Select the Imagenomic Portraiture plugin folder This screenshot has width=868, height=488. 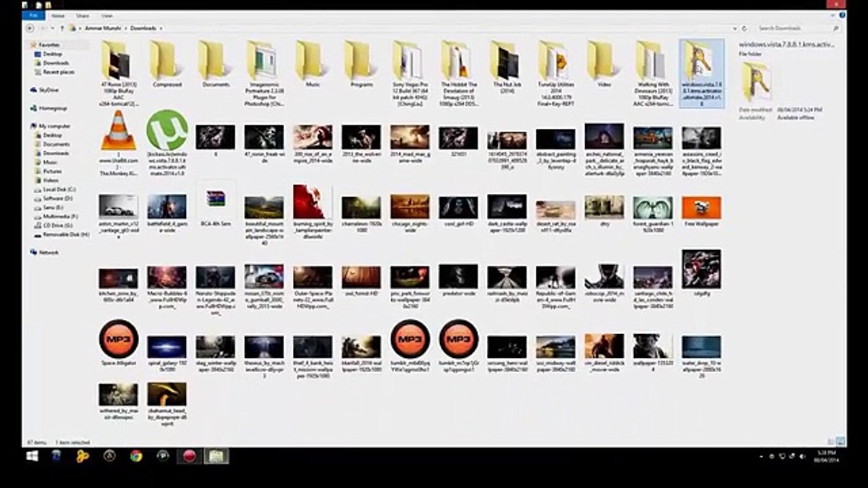click(264, 73)
